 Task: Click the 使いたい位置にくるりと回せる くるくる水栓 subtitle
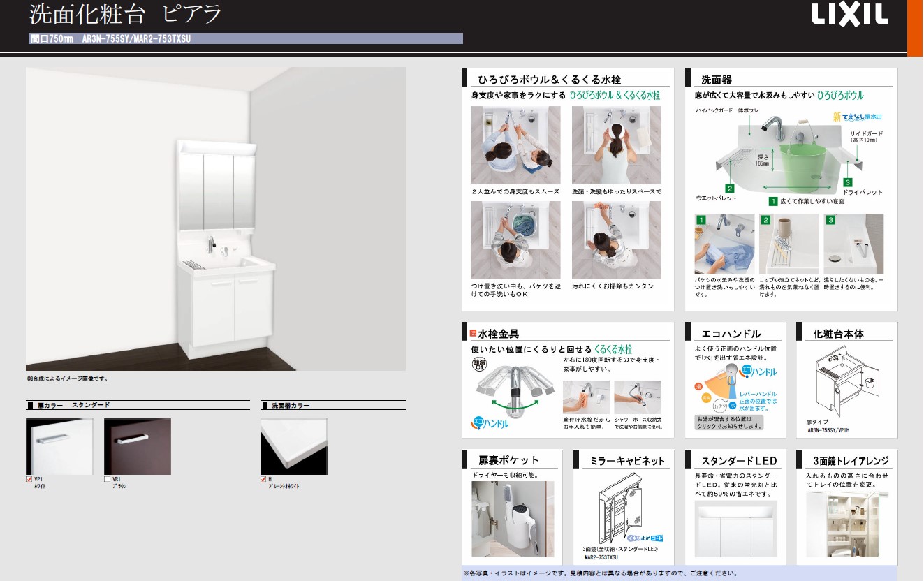[552, 349]
